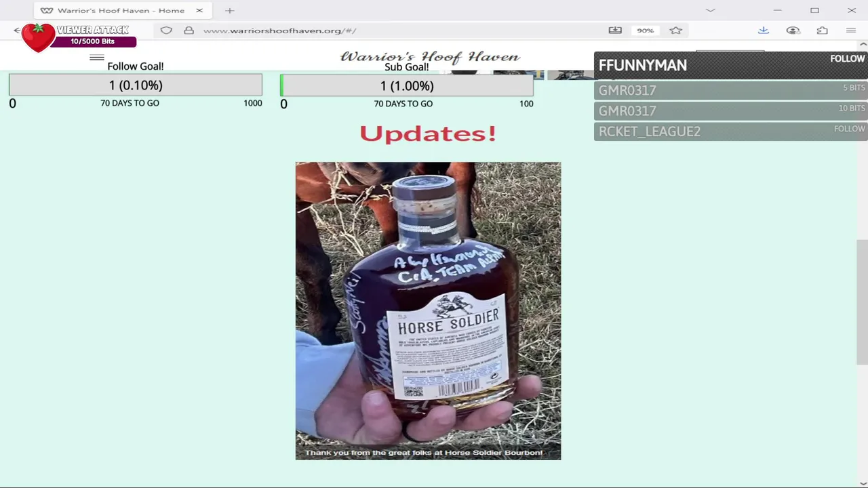Screen dimensions: 868x488
Task: Click the Sub Goal target 100 value
Action: tap(526, 104)
